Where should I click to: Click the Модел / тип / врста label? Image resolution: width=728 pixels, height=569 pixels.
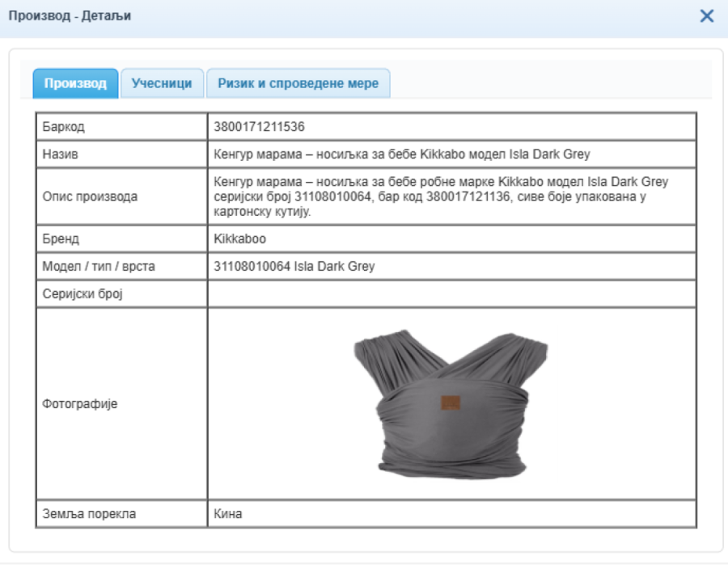(x=98, y=267)
